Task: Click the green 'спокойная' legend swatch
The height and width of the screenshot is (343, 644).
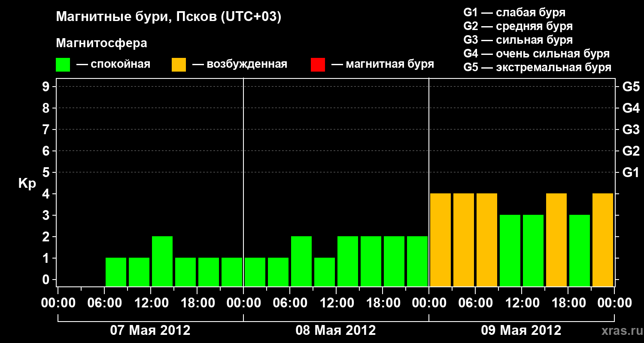Action: [x=63, y=65]
